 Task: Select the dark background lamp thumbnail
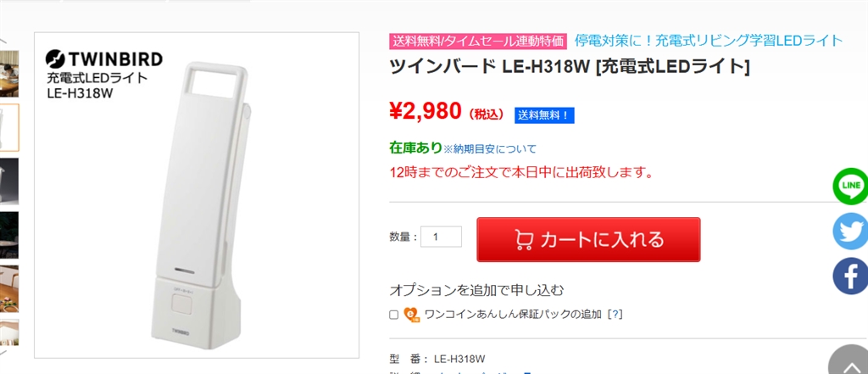pyautogui.click(x=8, y=181)
